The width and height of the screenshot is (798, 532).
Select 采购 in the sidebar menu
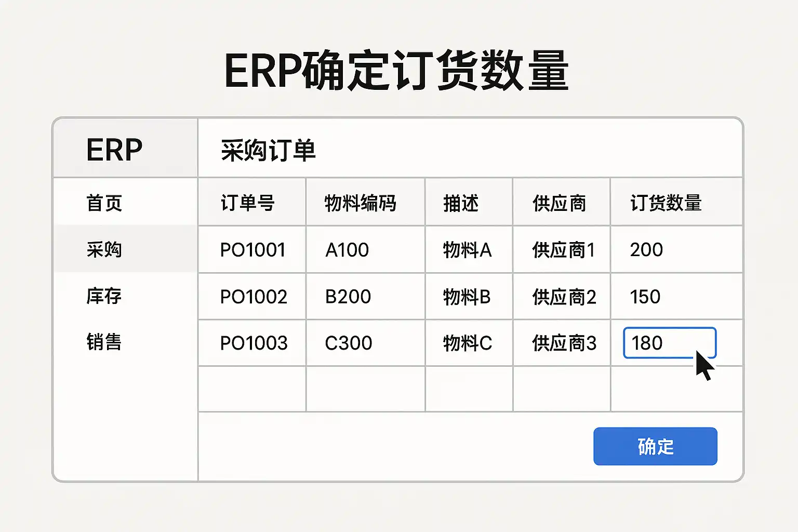tap(104, 249)
